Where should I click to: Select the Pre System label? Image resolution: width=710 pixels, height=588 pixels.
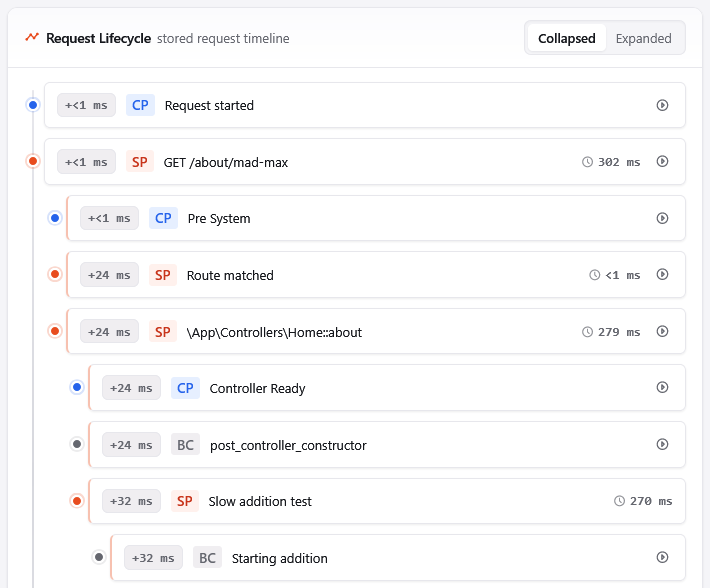pos(219,219)
